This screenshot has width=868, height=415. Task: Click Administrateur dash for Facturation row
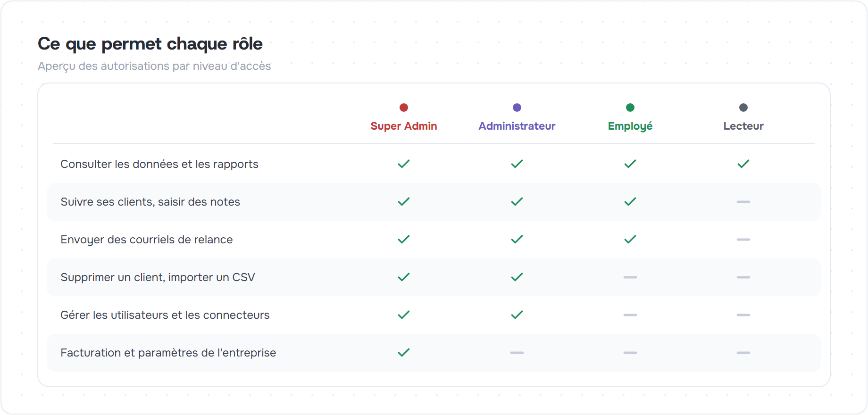click(517, 353)
